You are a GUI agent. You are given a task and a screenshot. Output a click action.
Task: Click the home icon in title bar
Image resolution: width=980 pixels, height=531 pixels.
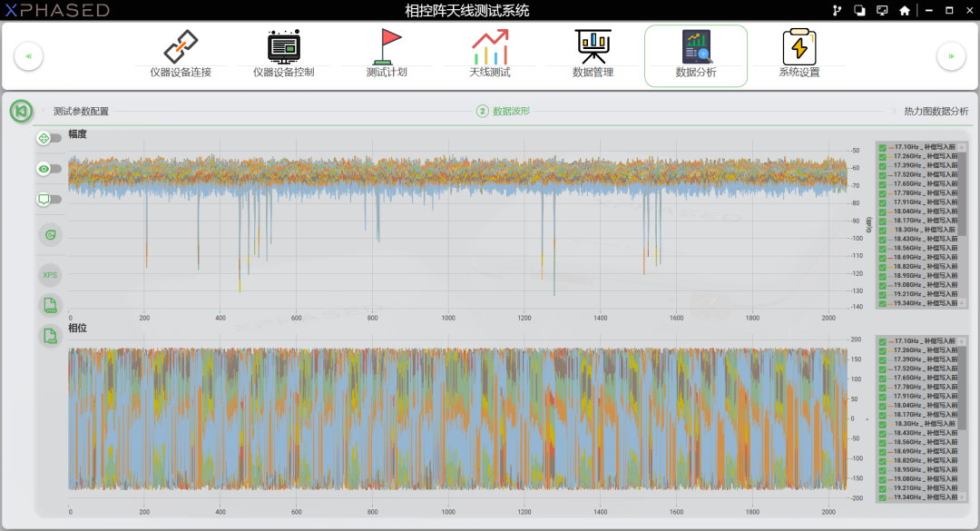coord(905,11)
